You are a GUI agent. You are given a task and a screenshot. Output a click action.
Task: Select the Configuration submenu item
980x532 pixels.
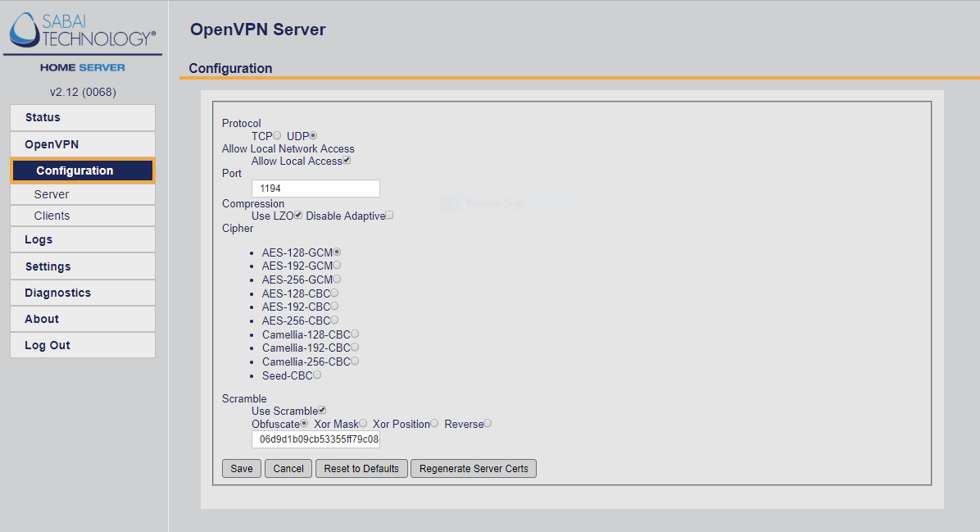pyautogui.click(x=83, y=171)
